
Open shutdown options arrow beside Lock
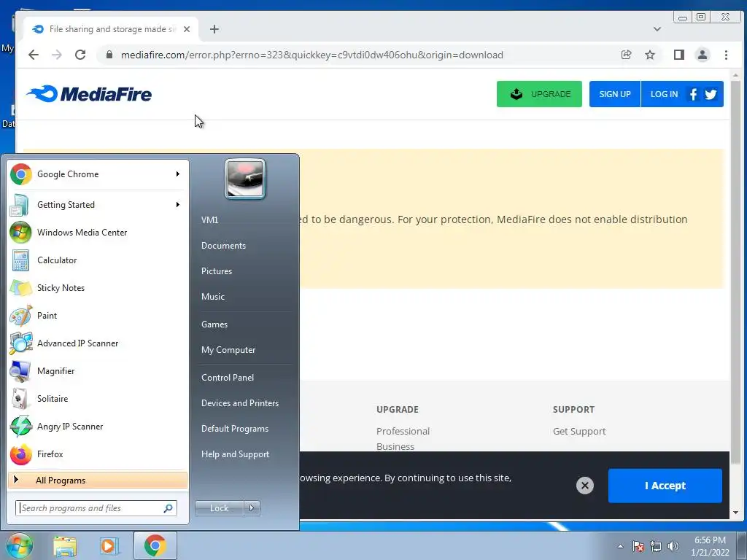(252, 508)
